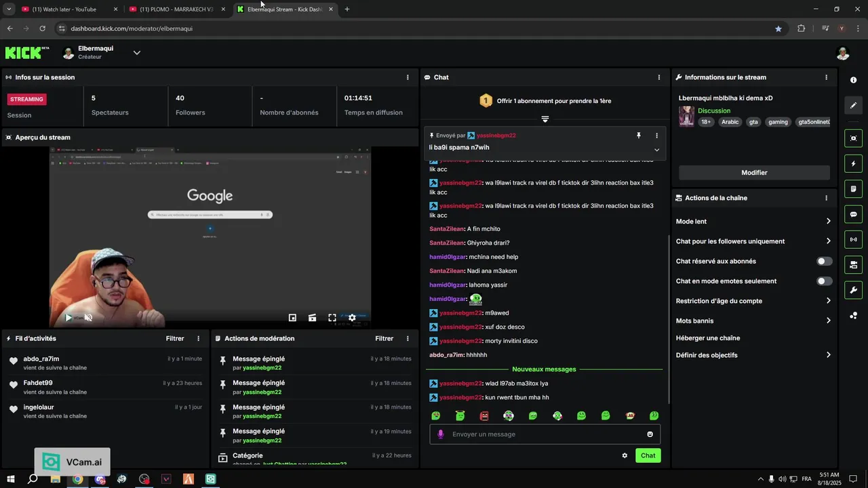Open the camera layout sidebar icon

853,264
